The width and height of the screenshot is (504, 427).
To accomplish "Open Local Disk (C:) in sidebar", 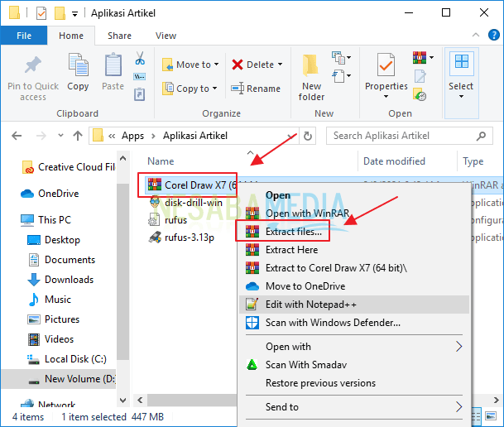I will 67,359.
